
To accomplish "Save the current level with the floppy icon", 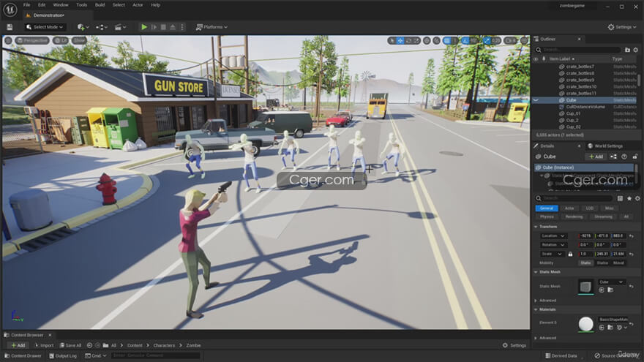I will coord(10,27).
